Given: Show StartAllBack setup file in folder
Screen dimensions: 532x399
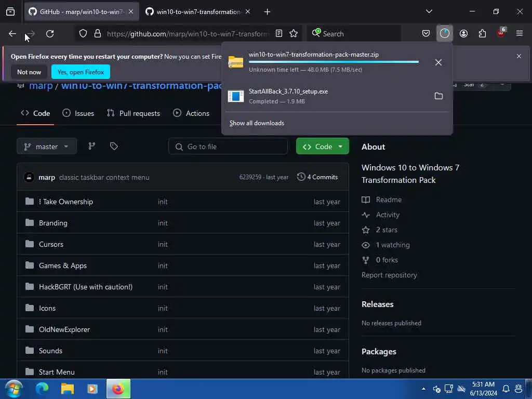Looking at the screenshot, I should [438, 96].
